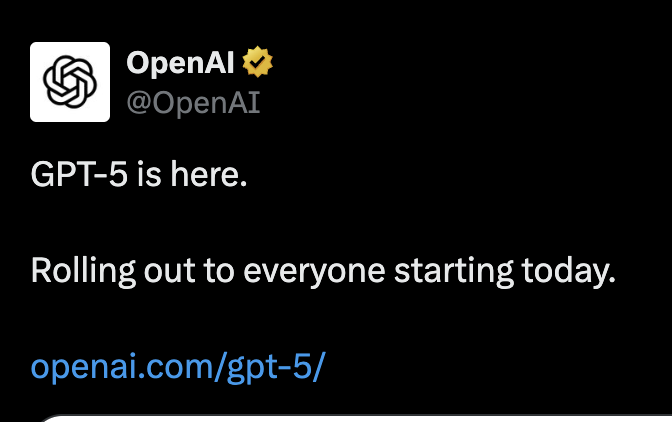Click the gold verified checkmark badge
The width and height of the screenshot is (672, 422).
[257, 62]
